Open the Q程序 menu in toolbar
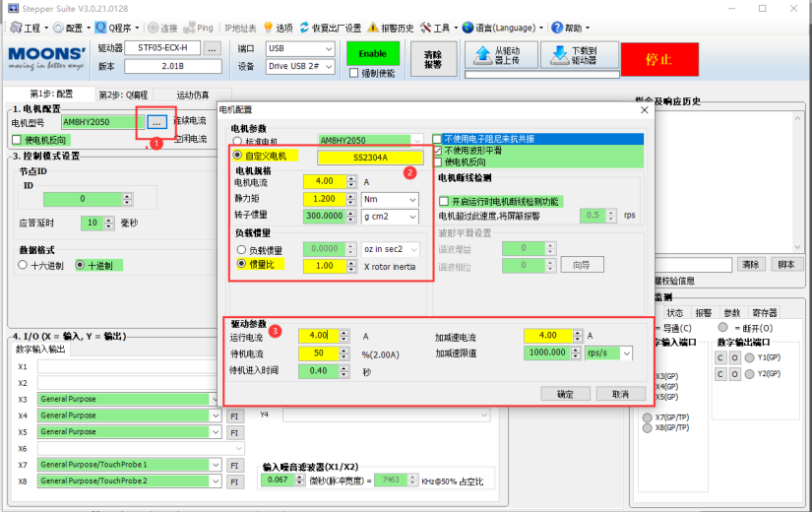Image resolution: width=812 pixels, height=512 pixels. click(x=118, y=28)
